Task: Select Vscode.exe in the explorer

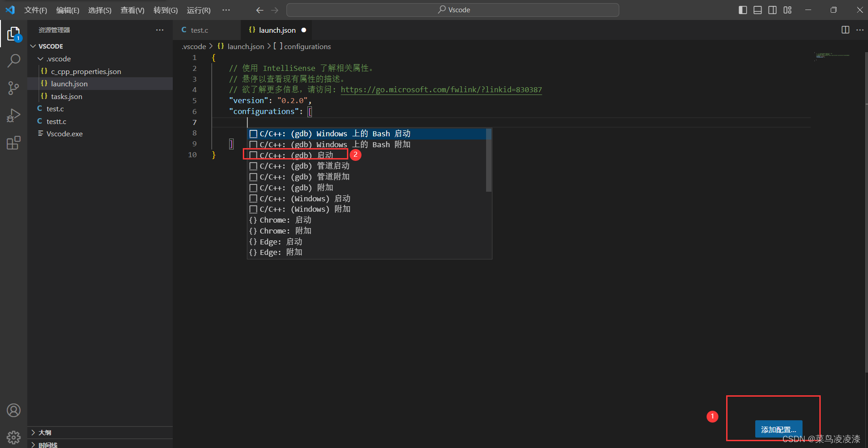Action: (100, 134)
